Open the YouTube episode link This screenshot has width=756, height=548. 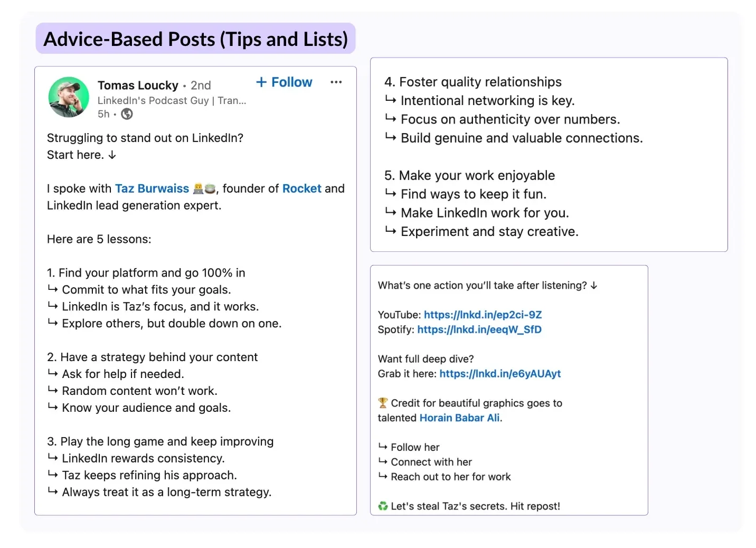coord(483,314)
